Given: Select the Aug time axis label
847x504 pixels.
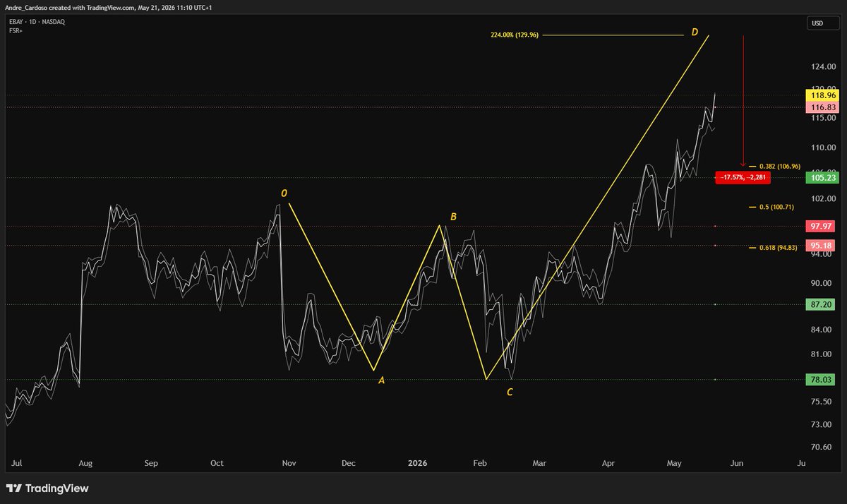Looking at the screenshot, I should click(x=85, y=464).
